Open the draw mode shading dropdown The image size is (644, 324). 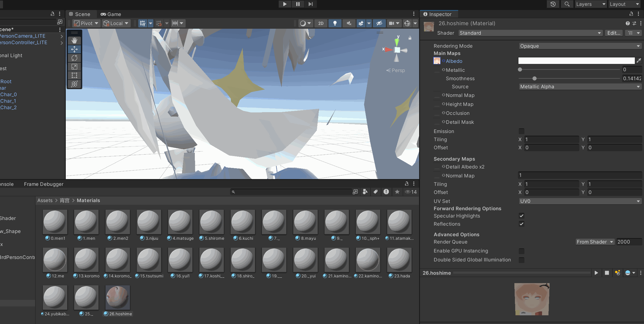[x=305, y=23]
